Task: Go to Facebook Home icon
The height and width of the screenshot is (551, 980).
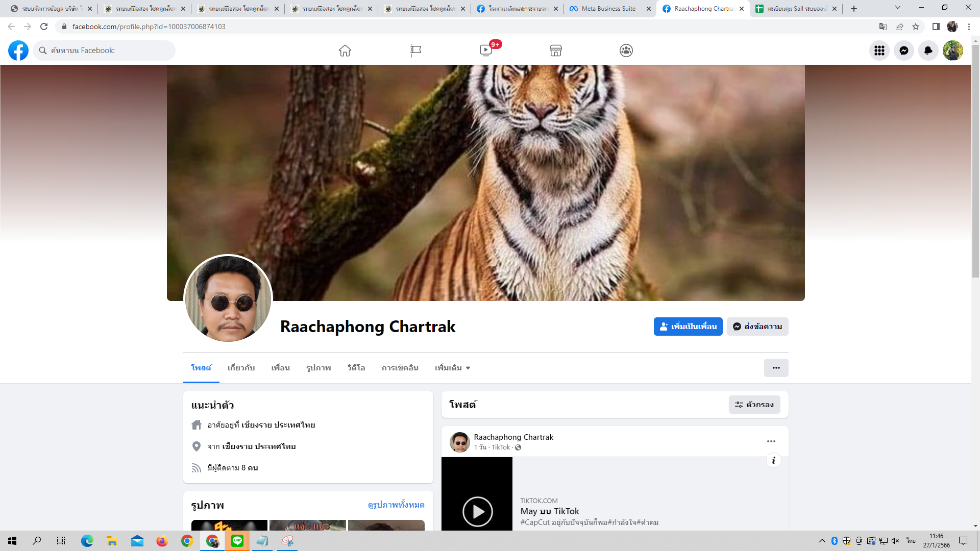Action: [345, 51]
